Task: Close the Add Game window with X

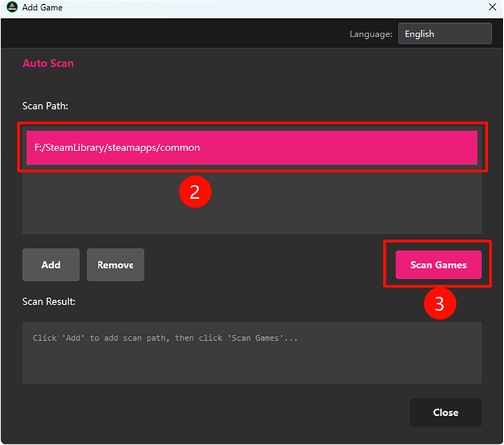Action: [x=492, y=8]
